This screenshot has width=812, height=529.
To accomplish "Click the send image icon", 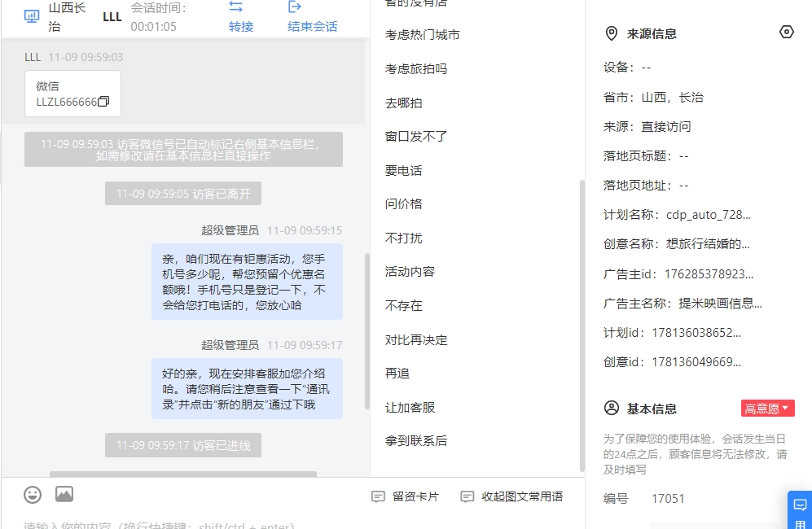I will pyautogui.click(x=64, y=494).
